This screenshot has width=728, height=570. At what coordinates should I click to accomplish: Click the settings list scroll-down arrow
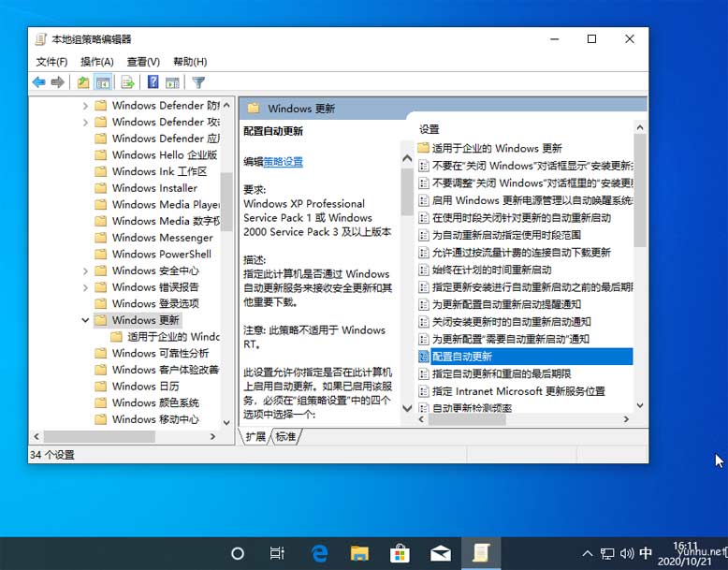(640, 405)
